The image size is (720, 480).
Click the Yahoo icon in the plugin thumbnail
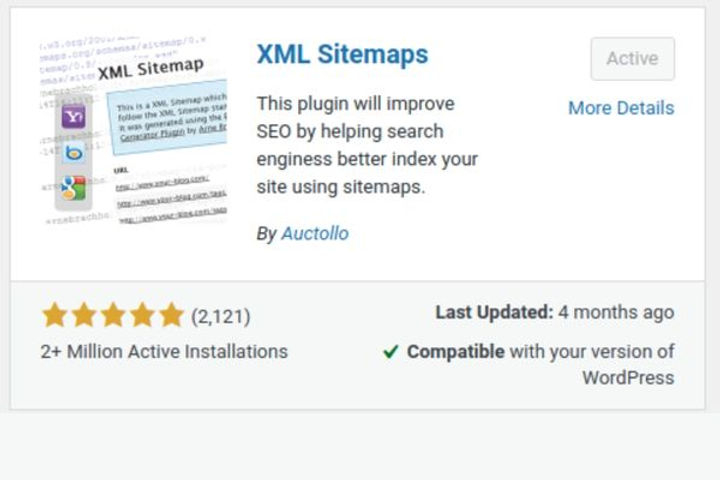point(73,117)
